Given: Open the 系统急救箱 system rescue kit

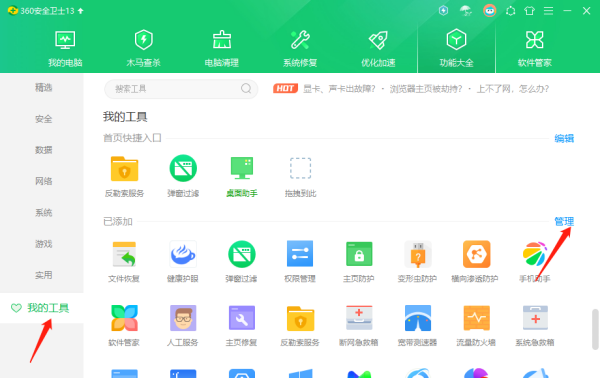Looking at the screenshot, I should point(535,326).
